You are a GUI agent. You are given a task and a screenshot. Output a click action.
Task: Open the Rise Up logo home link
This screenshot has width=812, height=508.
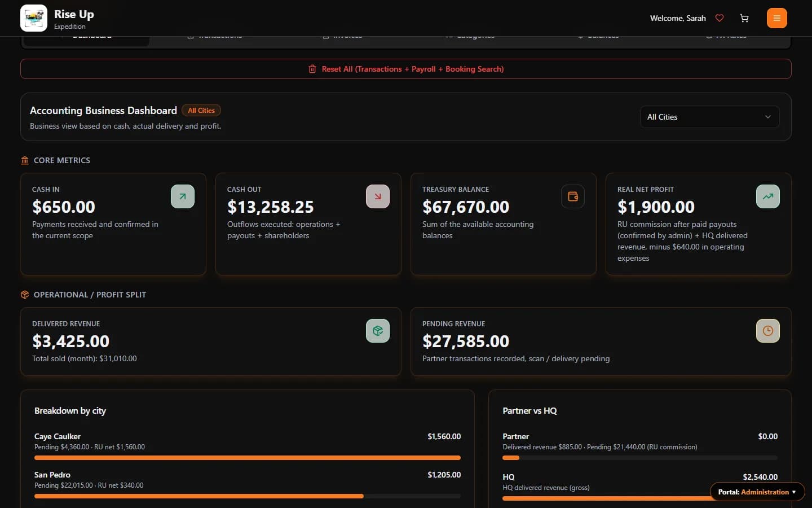[34, 18]
